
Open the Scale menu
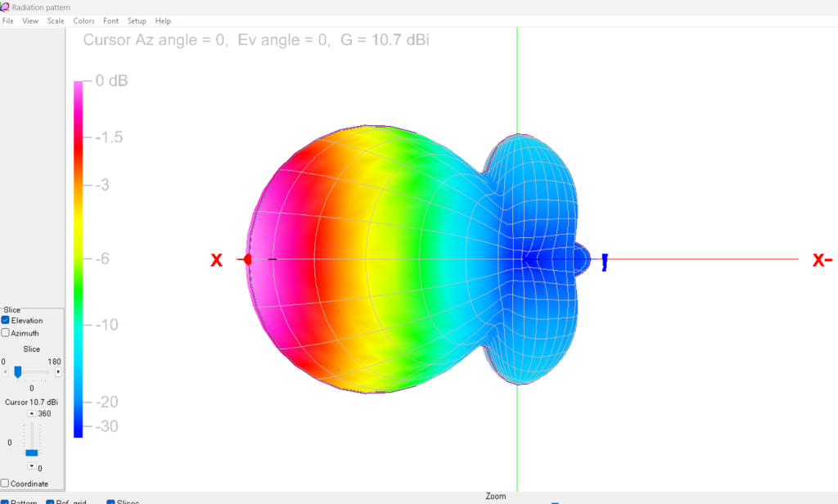(56, 20)
